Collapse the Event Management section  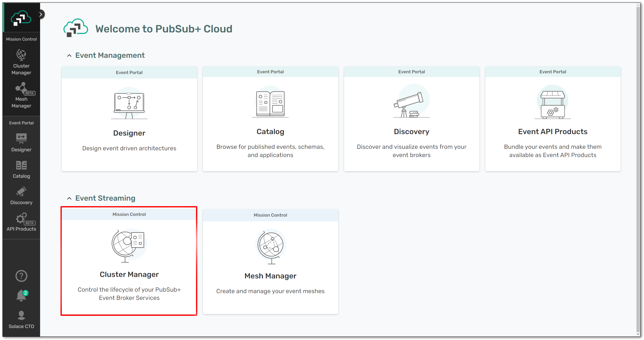click(x=69, y=56)
